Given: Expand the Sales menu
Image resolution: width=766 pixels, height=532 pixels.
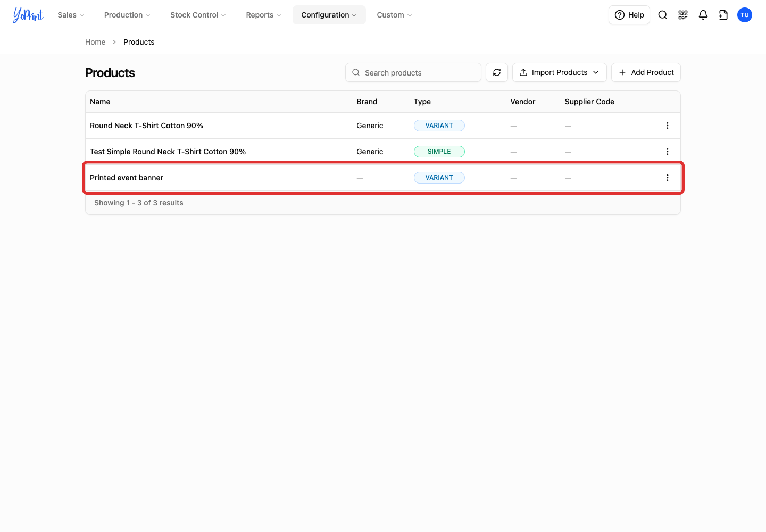Looking at the screenshot, I should 71,15.
